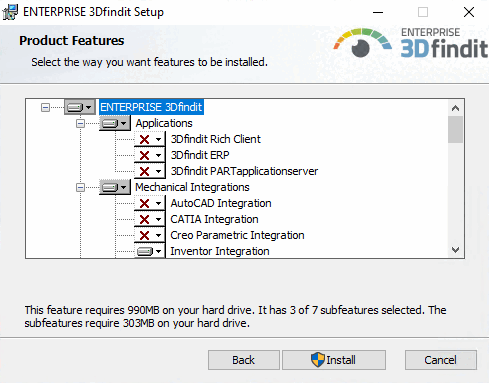Open install-state dropdown for 3Dfindit Rich Client

(x=150, y=139)
